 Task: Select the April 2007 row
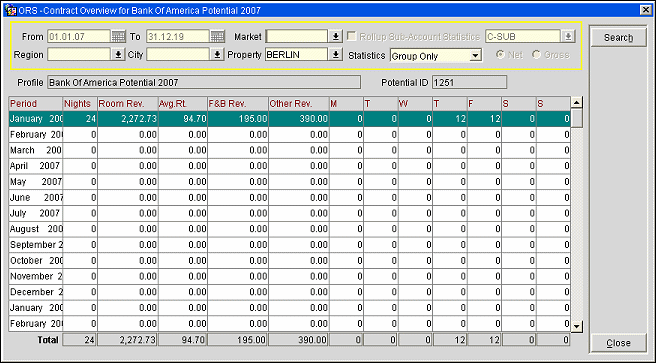pos(290,166)
